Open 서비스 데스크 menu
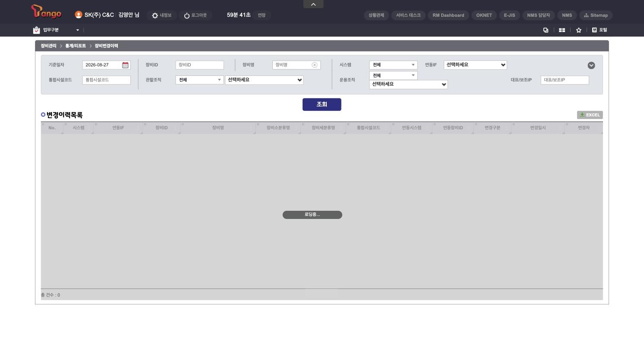644x350 pixels. (x=408, y=15)
